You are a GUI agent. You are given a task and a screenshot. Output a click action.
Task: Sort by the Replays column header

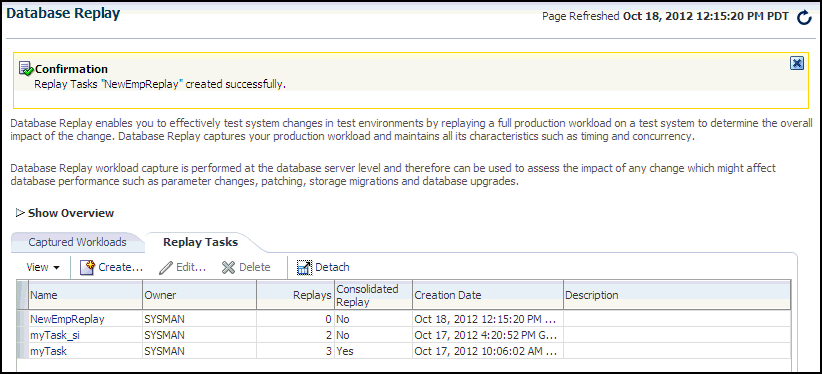click(295, 295)
